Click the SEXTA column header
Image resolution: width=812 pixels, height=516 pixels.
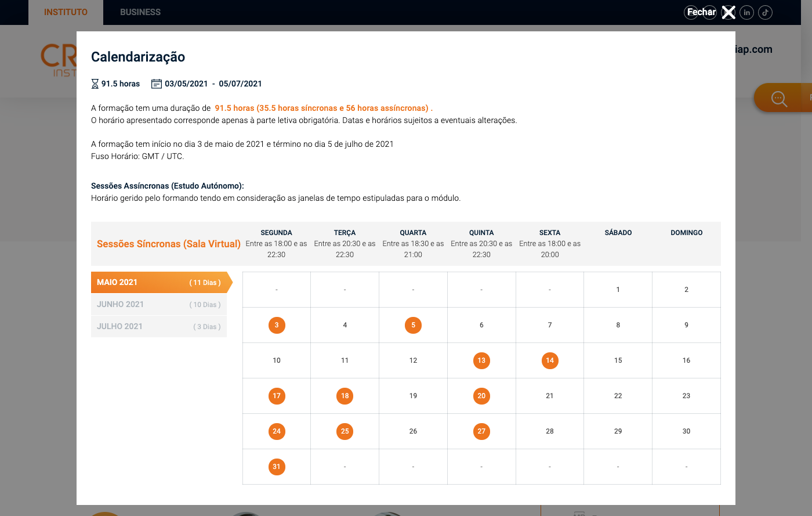(550, 233)
